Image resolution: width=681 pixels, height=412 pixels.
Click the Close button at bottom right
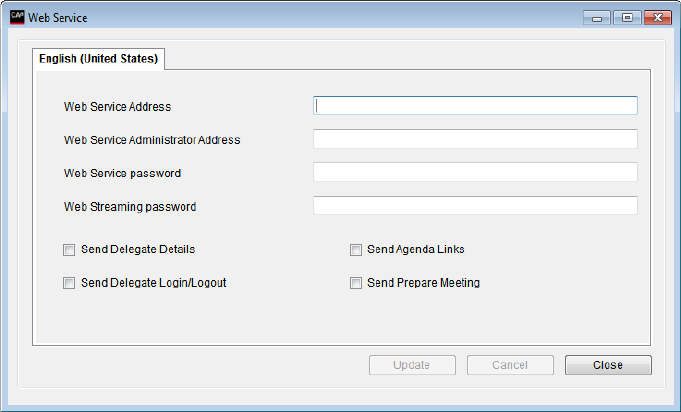click(608, 365)
